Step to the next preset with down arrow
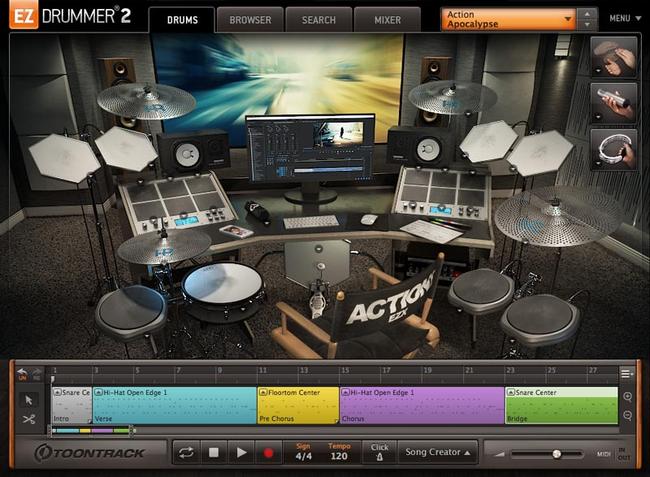The image size is (650, 477). tap(587, 25)
